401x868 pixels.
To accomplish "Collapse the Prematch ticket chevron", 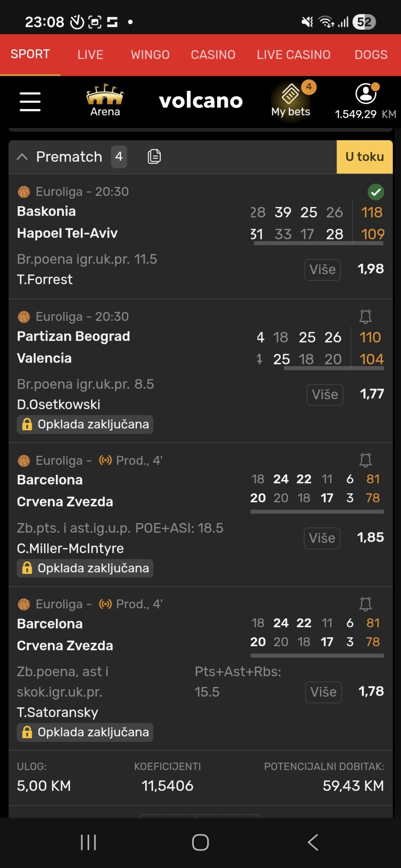I will [22, 157].
